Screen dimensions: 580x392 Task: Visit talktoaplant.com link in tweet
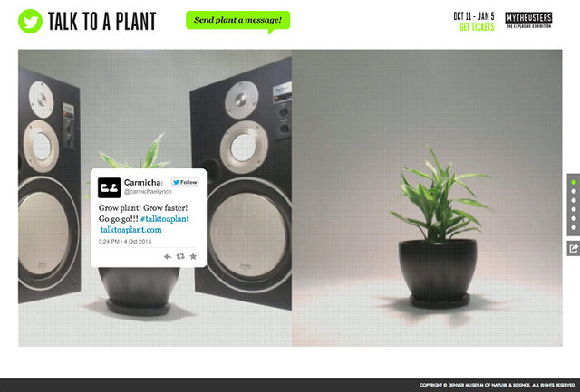(130, 230)
